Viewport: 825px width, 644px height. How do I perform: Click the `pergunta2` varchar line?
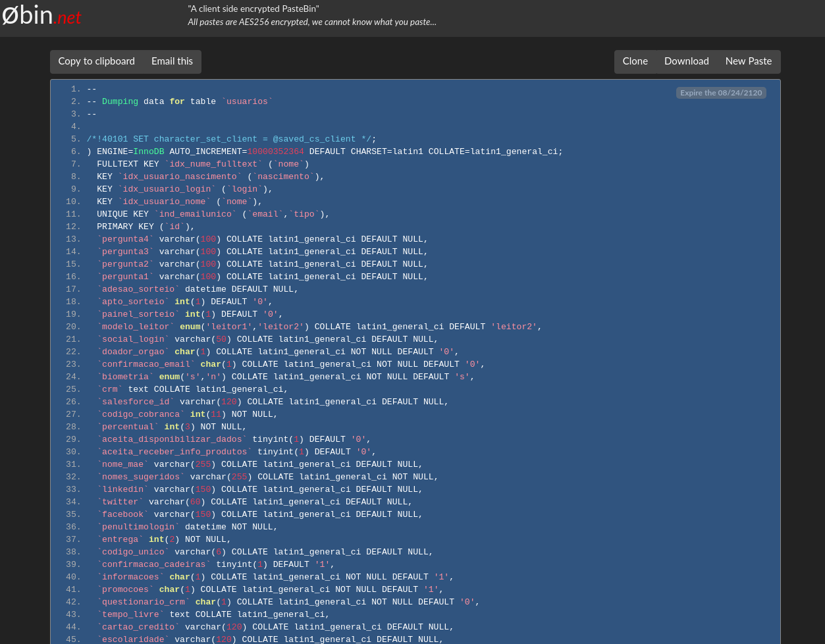(x=263, y=264)
